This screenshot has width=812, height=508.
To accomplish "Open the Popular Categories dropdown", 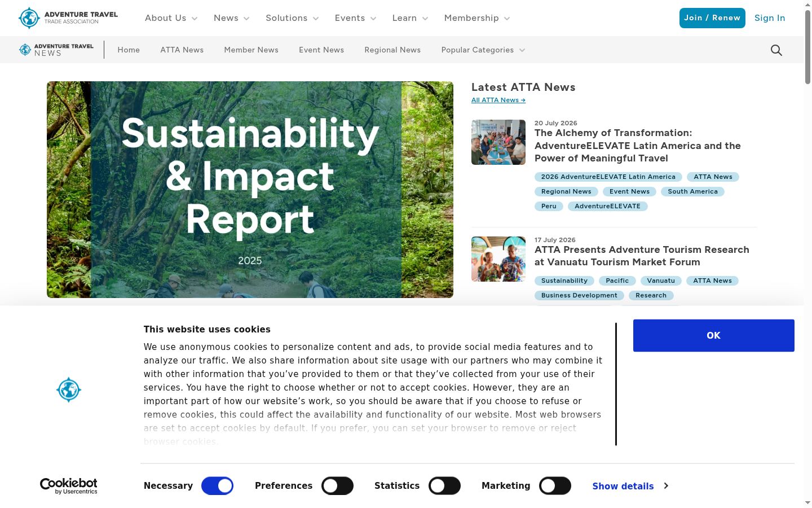I will (x=483, y=50).
